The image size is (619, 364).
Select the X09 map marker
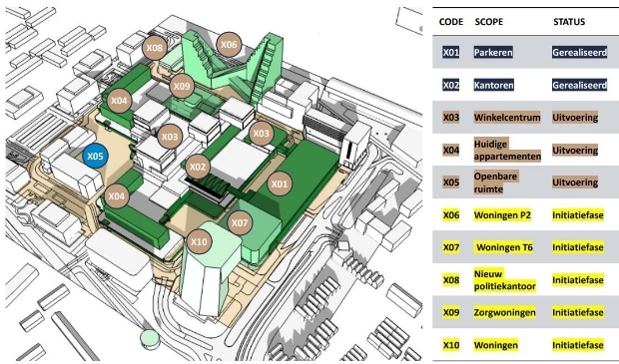coord(182,86)
